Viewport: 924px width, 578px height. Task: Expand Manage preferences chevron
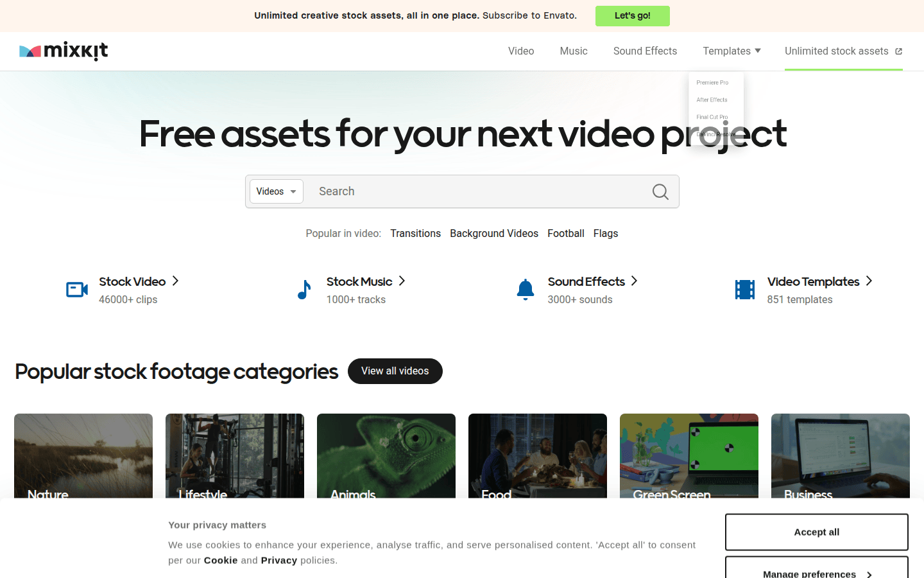click(x=869, y=574)
